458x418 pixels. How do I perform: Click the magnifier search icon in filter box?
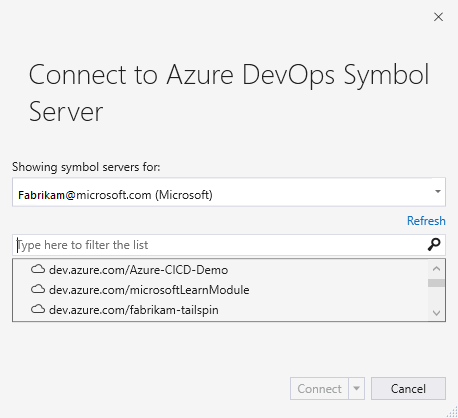(x=434, y=245)
